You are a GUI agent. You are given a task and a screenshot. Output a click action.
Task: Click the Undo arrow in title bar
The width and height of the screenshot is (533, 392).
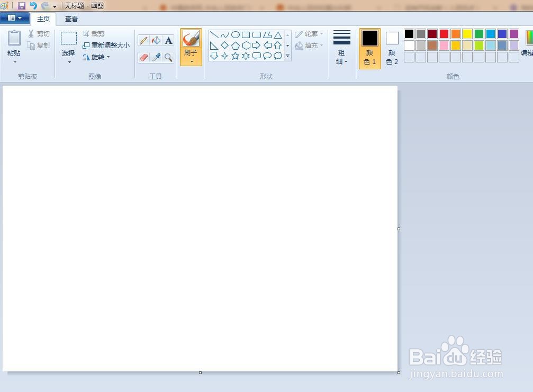pyautogui.click(x=33, y=5)
